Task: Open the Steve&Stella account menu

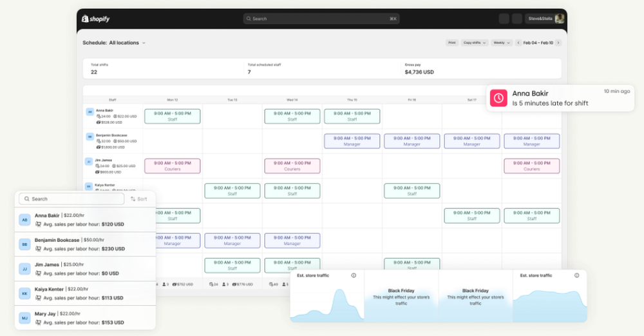Action: (545, 19)
